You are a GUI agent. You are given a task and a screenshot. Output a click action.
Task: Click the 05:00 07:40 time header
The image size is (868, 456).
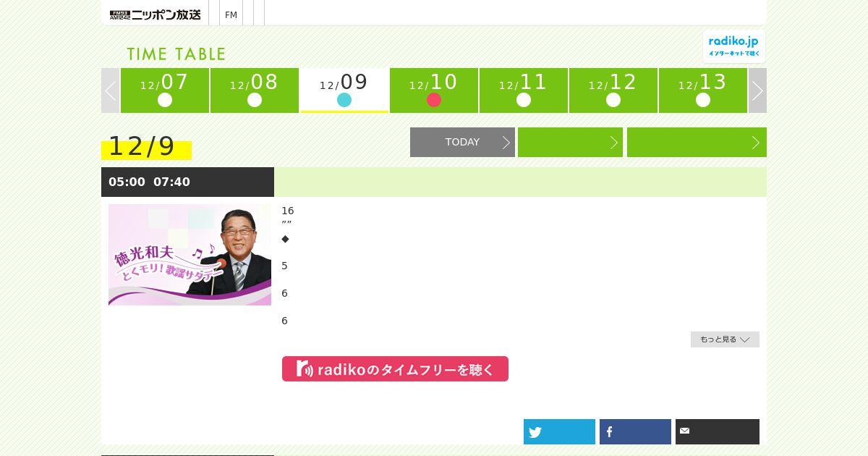point(187,182)
